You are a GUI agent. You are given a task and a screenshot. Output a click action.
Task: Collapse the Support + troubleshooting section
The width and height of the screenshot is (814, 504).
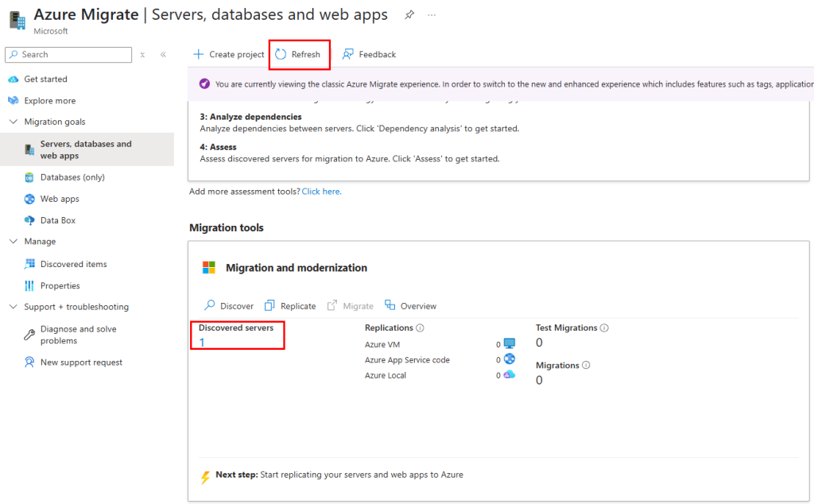[14, 308]
